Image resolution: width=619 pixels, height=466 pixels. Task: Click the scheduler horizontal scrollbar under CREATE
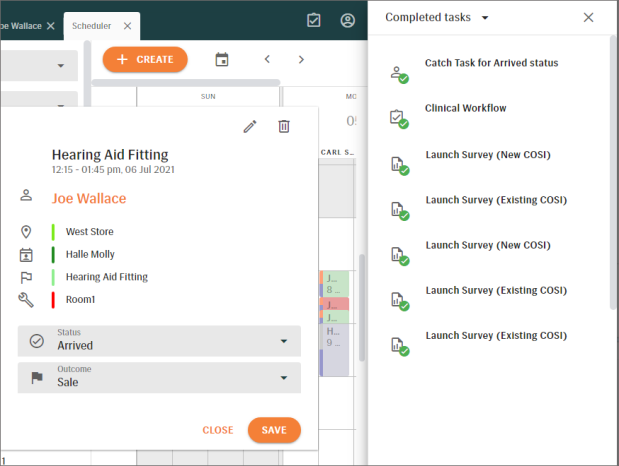point(186,82)
